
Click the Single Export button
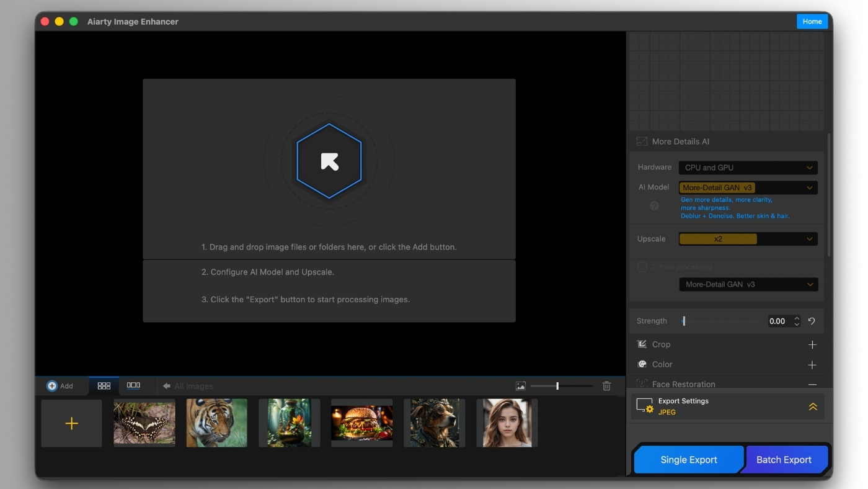point(689,460)
